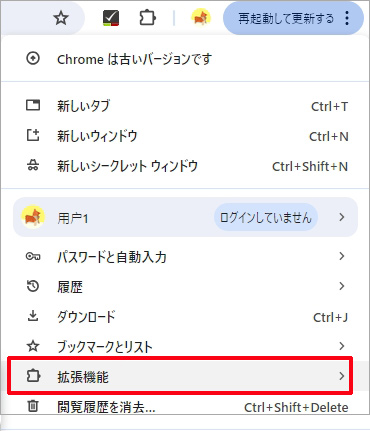Click the Ctrl+Shift+Delete shortcut label

coord(296,407)
